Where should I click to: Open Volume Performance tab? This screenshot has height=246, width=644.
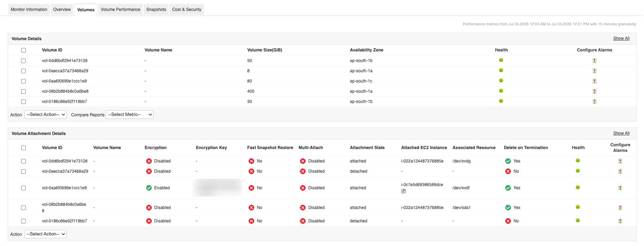tap(120, 10)
